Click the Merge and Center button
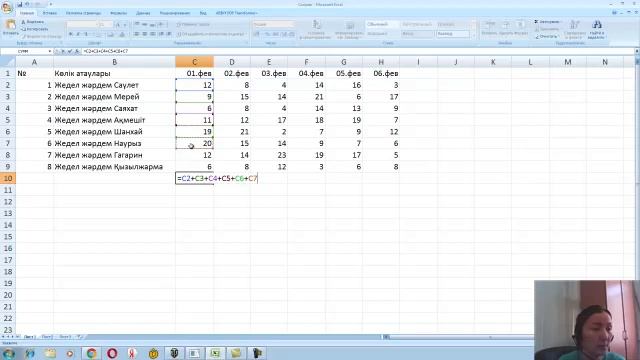 [211, 34]
